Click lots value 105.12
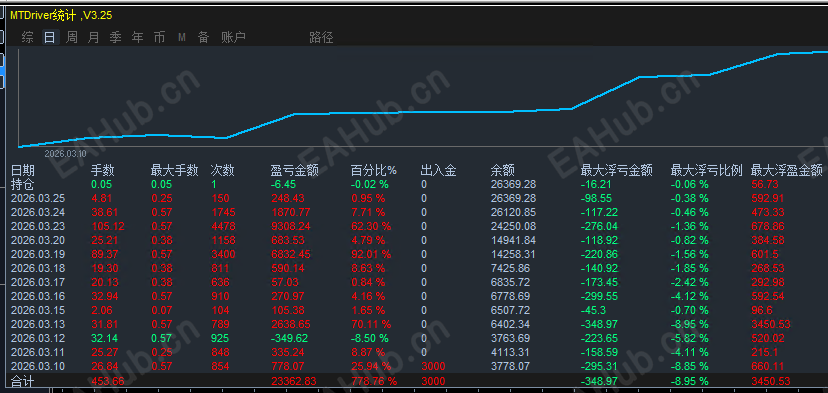828x393 pixels. (108, 227)
